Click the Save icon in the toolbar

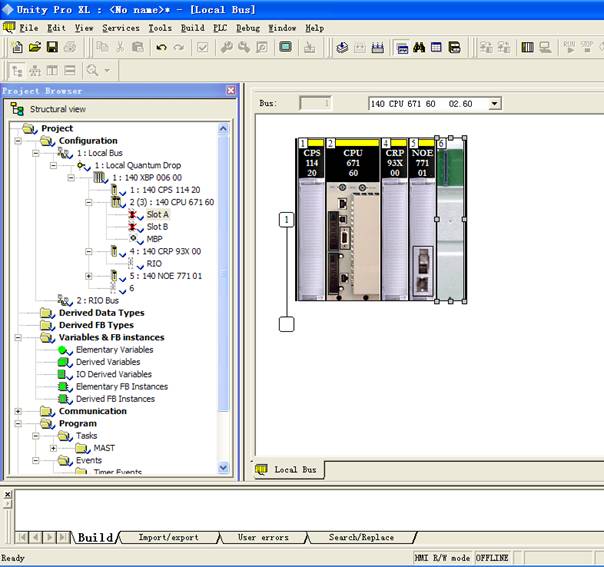pos(52,47)
